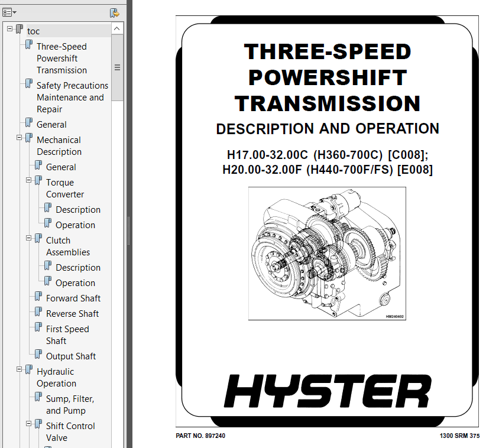Screen dimensions: 499x448
Task: Open Operation under Clutch Assemblies
Action: coord(76,283)
